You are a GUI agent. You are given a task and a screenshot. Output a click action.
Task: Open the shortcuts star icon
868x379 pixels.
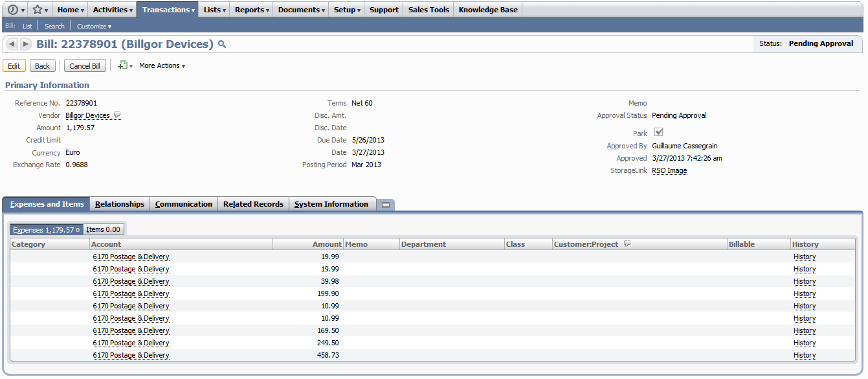tap(38, 10)
